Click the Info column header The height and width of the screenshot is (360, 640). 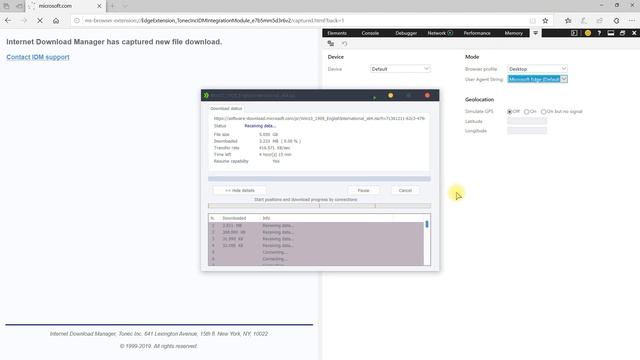pyautogui.click(x=266, y=218)
